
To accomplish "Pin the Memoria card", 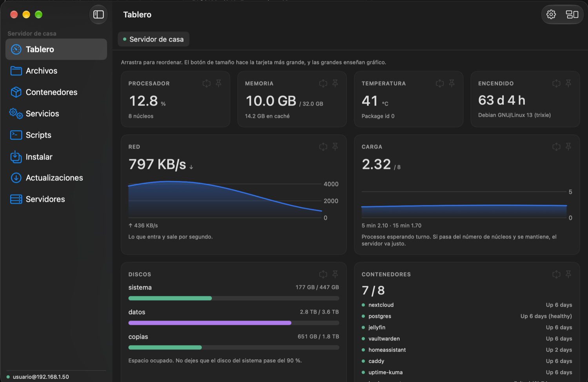I will point(335,83).
